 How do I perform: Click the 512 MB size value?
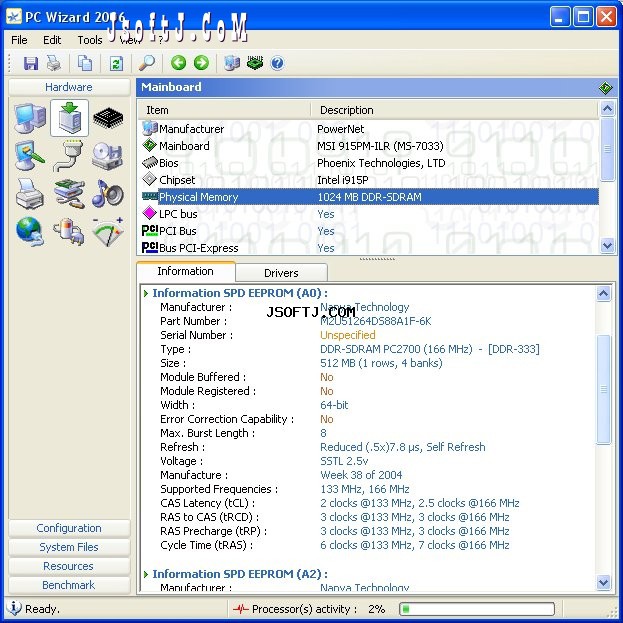pyautogui.click(x=381, y=363)
